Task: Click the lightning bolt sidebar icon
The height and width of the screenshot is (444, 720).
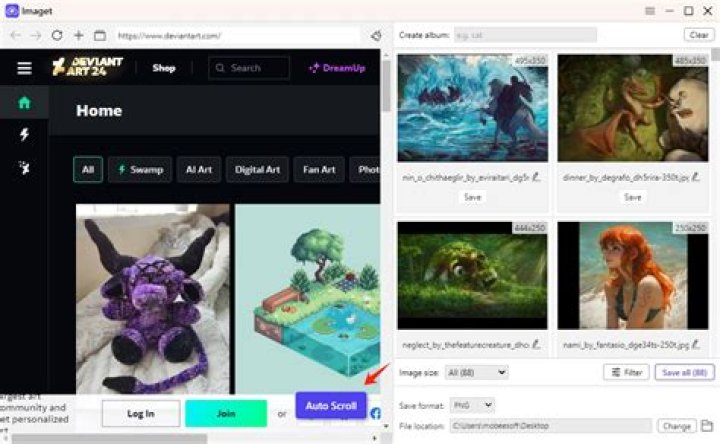Action: [x=24, y=135]
